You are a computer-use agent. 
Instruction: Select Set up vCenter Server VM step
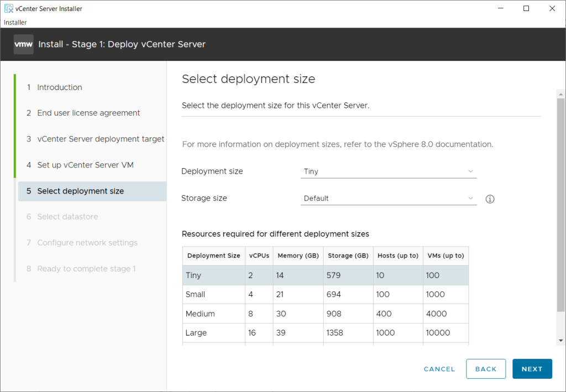85,165
